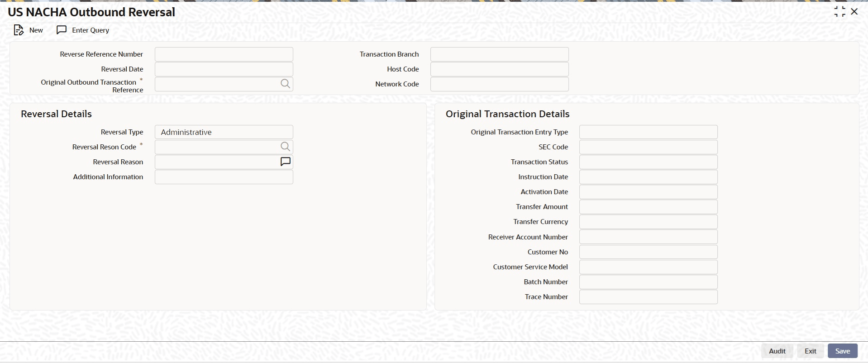Click the Customer No label

click(548, 252)
